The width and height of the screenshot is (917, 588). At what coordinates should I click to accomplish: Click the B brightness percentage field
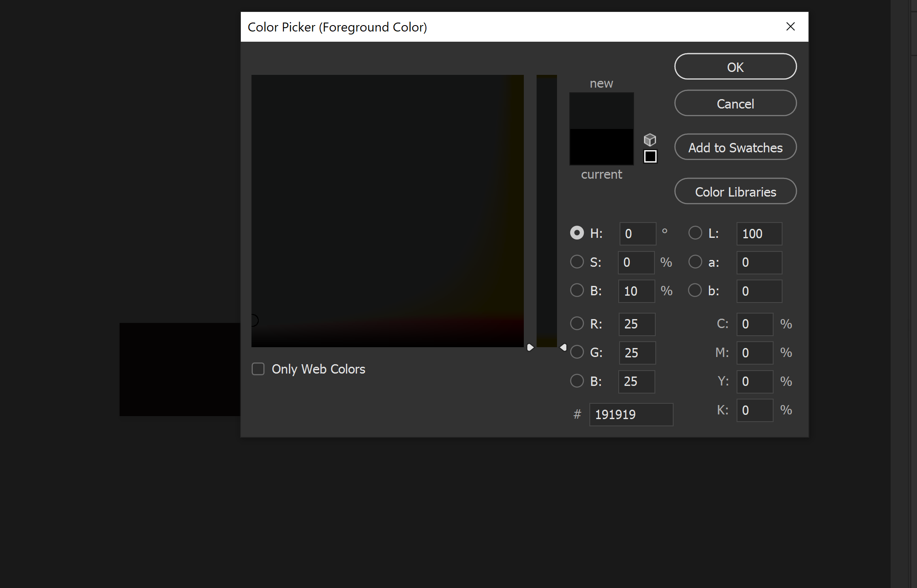[636, 291]
